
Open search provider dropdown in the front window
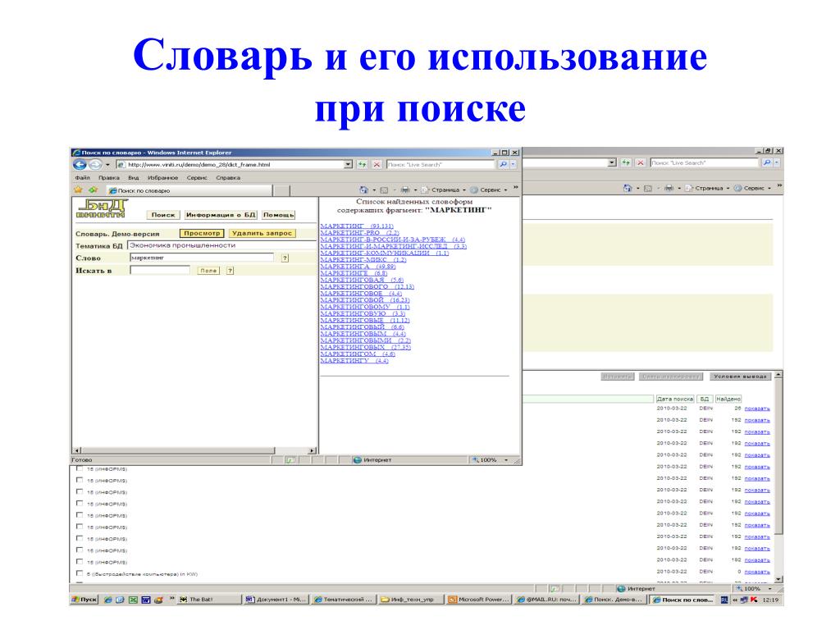[514, 164]
